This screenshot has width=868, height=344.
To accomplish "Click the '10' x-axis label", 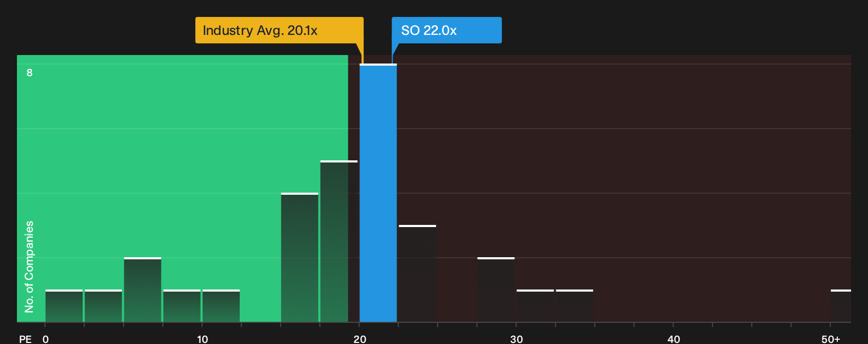I will [203, 339].
